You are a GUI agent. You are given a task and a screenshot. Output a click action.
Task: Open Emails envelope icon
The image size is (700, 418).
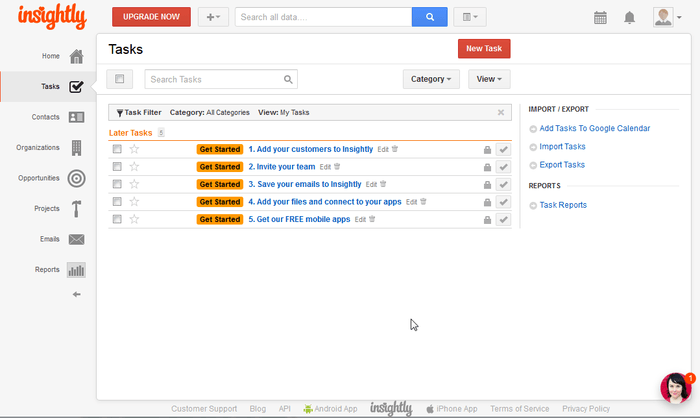point(76,239)
